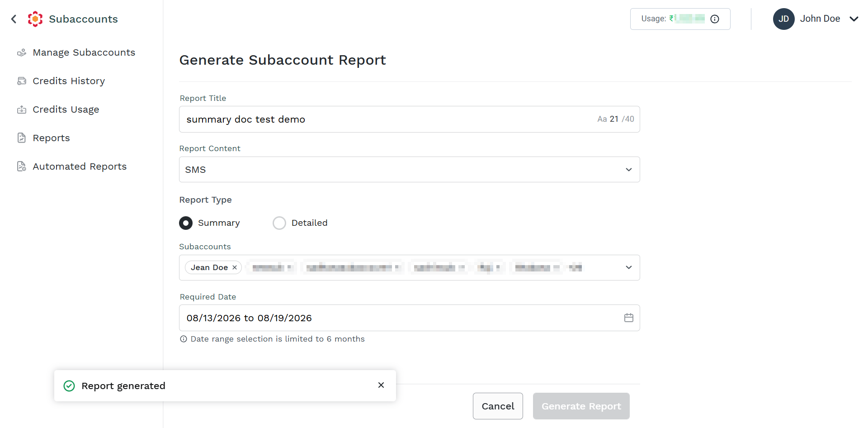Click the usage info icon
Screen dimensions: 868x428
tap(715, 19)
